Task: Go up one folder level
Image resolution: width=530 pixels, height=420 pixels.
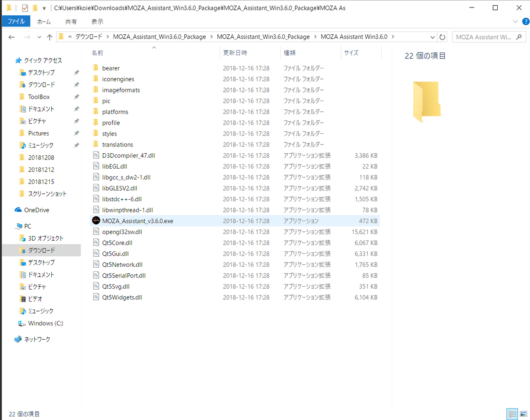Action: click(x=50, y=37)
